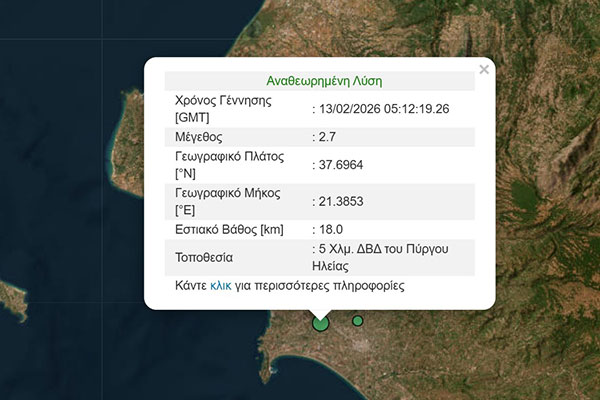Click the Αναθεωρημένη Λύση popup header
600x400 pixels.
point(324,80)
